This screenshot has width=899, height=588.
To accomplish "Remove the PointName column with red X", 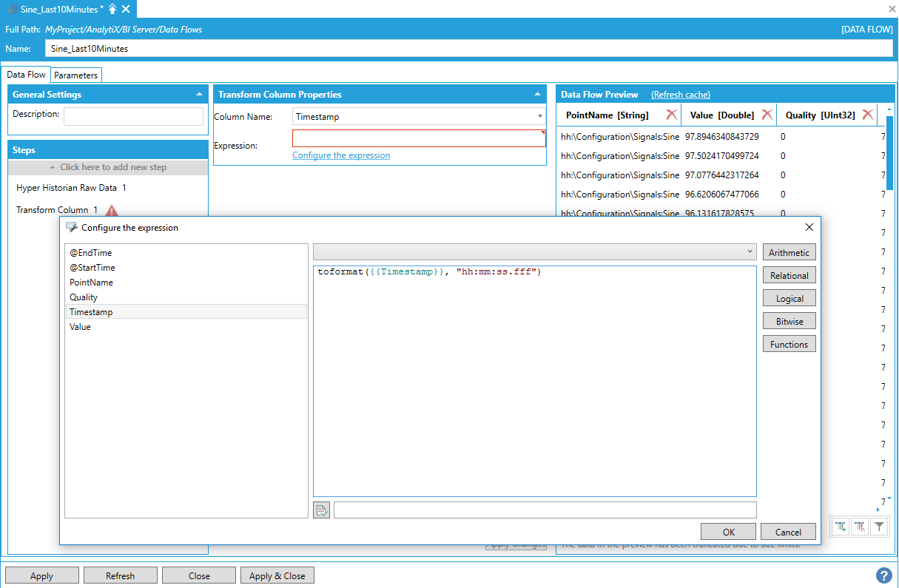I will click(x=671, y=115).
